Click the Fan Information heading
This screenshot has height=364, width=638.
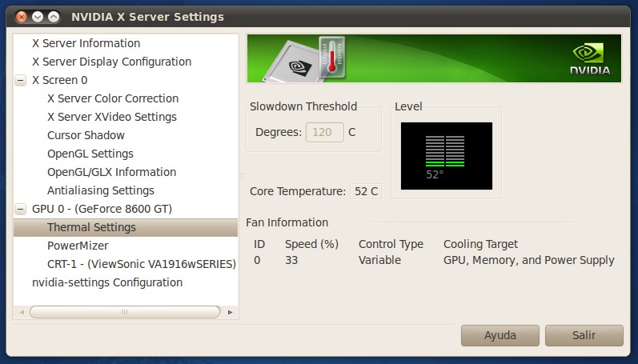click(287, 222)
